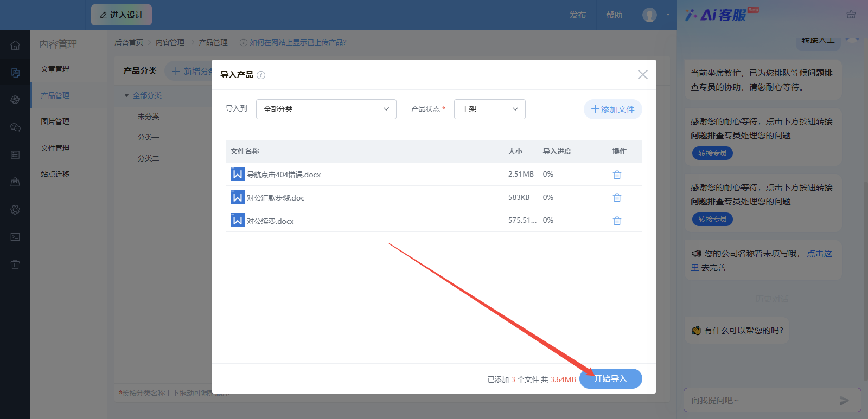Click 进入设计 button in top bar
868x419 pixels.
point(122,15)
